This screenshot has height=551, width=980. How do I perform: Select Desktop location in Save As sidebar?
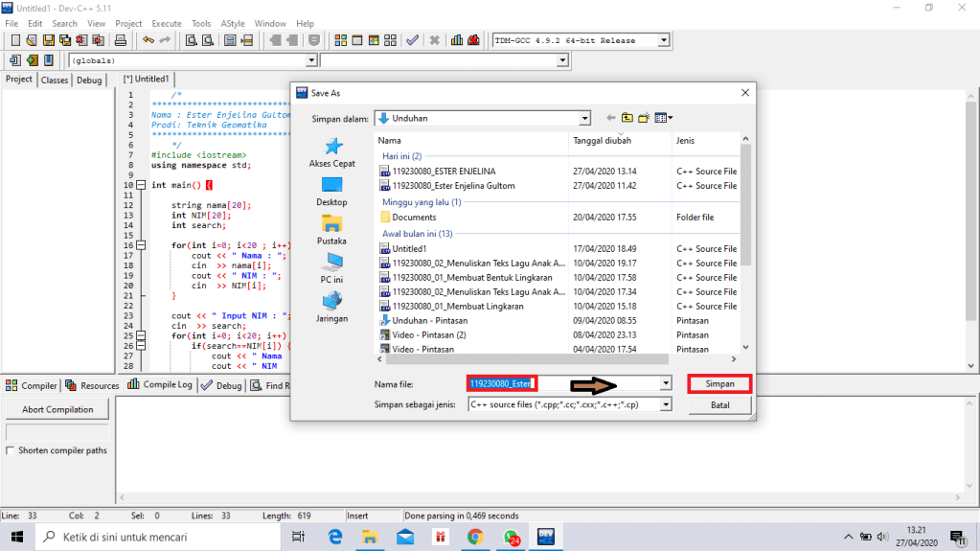point(332,192)
